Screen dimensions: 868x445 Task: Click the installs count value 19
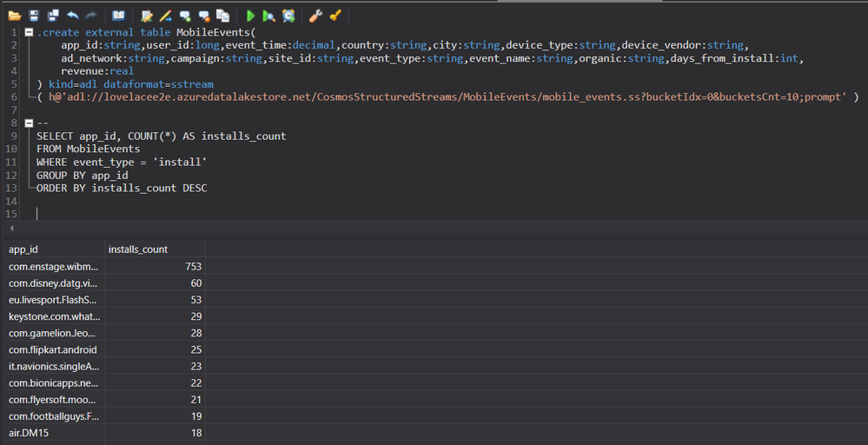click(196, 415)
